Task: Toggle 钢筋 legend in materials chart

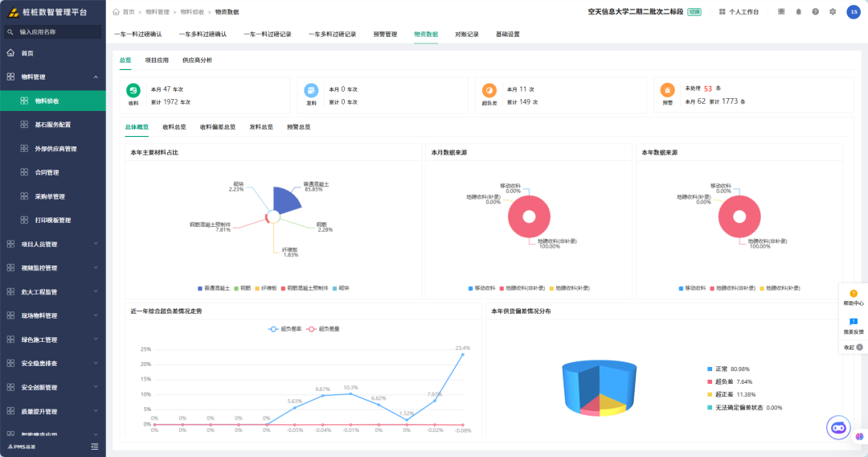Action: point(243,288)
